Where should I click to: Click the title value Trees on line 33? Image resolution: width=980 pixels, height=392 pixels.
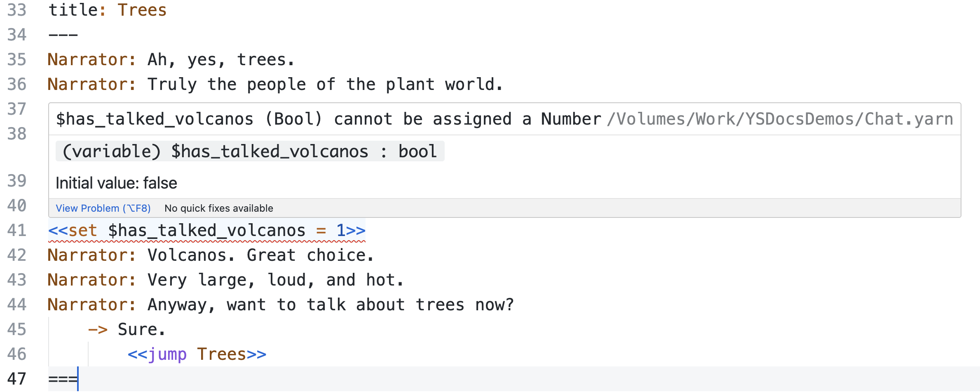click(142, 10)
